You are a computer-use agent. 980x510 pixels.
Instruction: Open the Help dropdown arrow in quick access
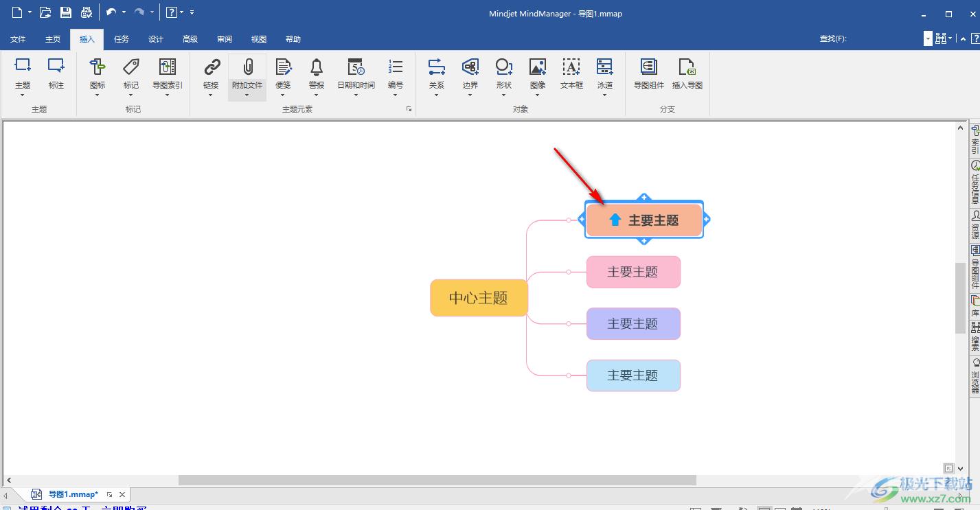tap(182, 12)
